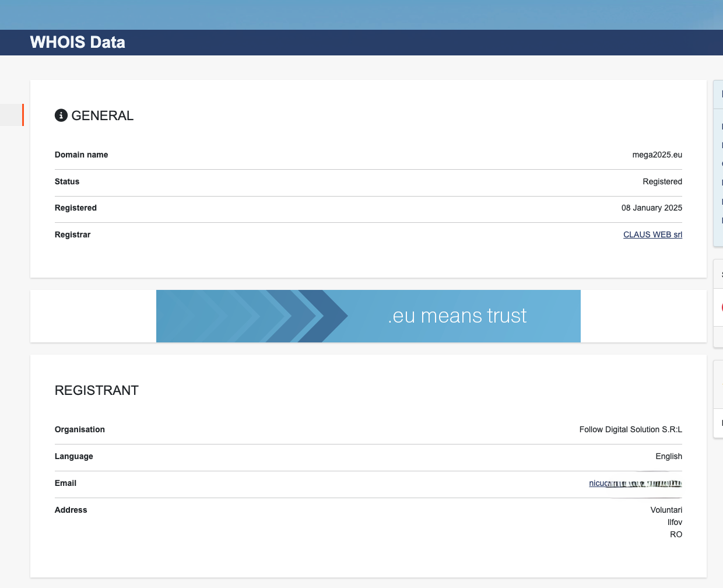
Task: Click the GENERAL section heading
Action: click(102, 116)
